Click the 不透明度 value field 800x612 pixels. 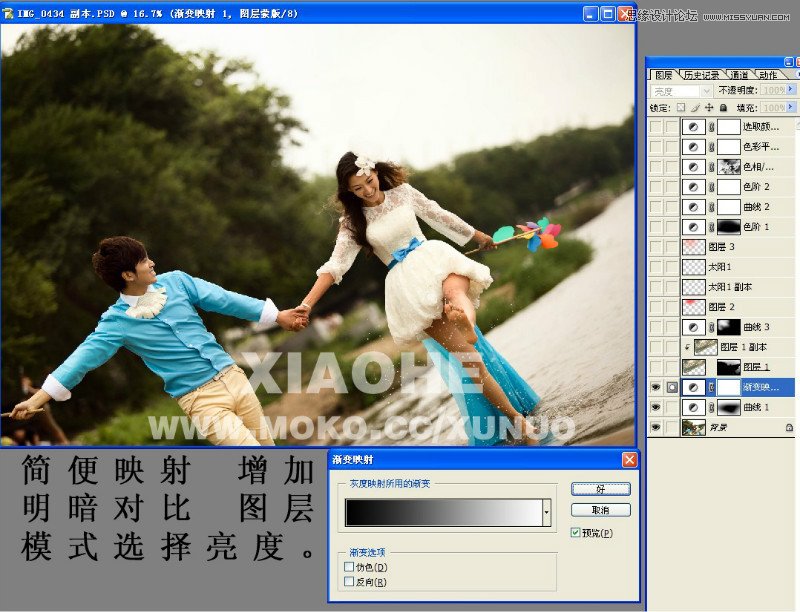(x=773, y=90)
